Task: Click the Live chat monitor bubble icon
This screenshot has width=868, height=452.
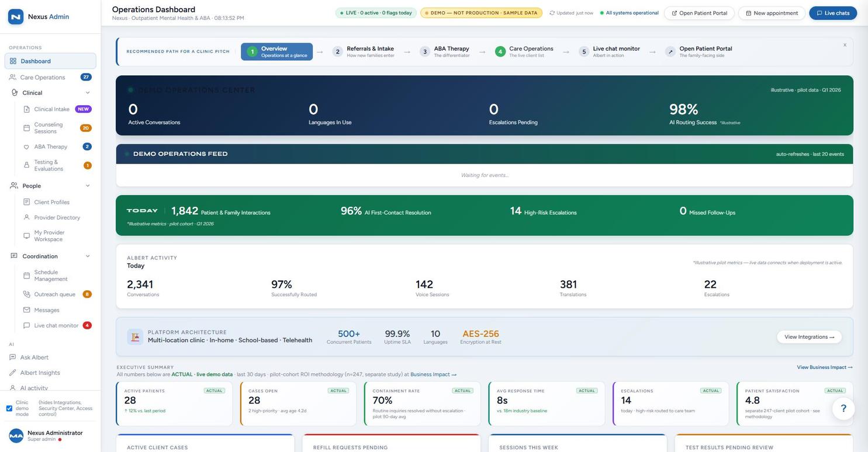Action: click(x=26, y=325)
